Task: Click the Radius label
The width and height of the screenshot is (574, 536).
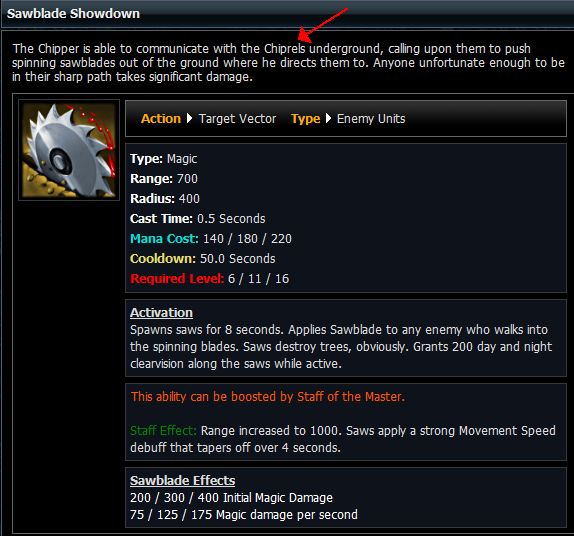Action: pyautogui.click(x=152, y=199)
